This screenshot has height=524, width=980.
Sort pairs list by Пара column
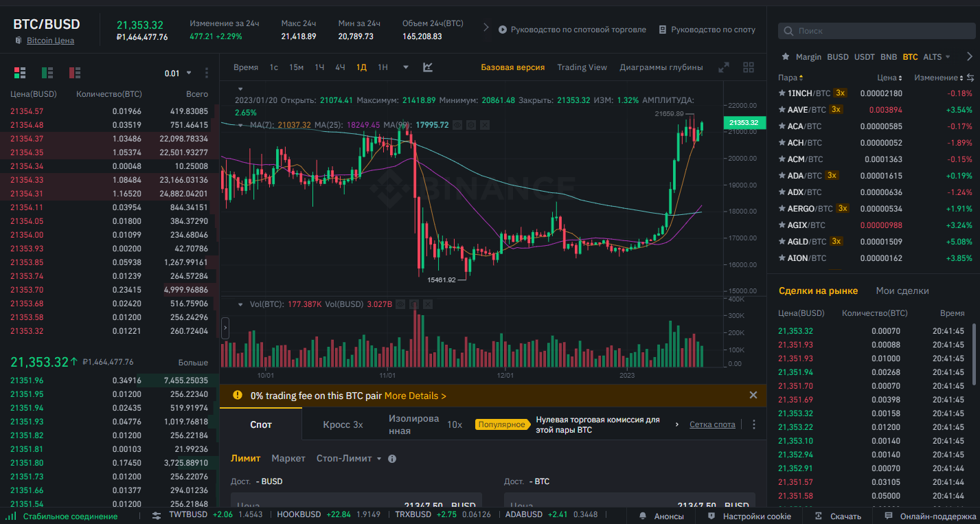click(x=790, y=78)
